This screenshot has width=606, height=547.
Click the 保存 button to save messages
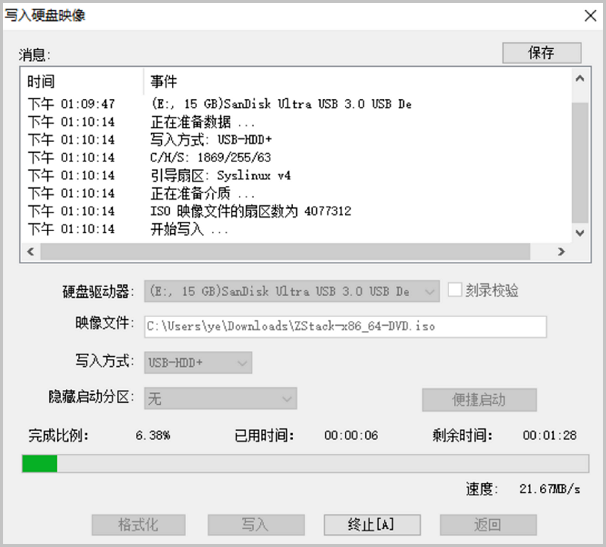pyautogui.click(x=541, y=53)
